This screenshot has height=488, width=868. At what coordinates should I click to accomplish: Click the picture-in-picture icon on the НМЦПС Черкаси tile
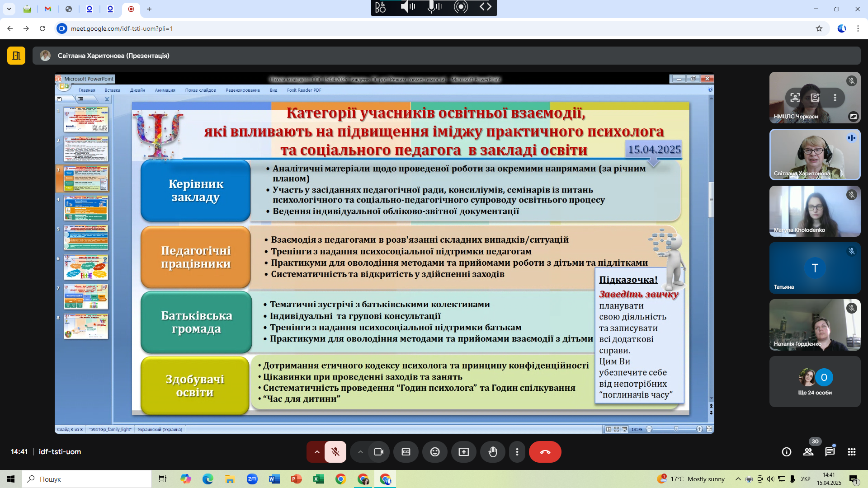pos(853,117)
